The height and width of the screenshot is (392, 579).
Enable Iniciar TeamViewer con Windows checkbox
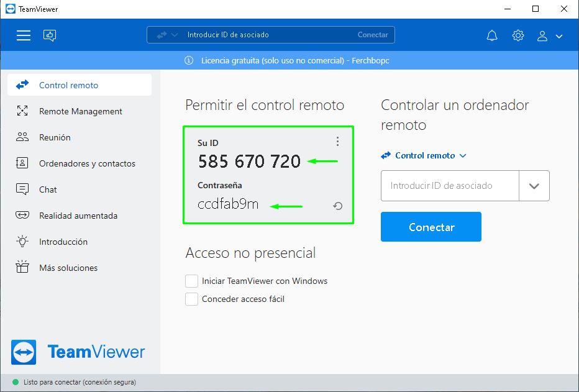click(x=191, y=281)
